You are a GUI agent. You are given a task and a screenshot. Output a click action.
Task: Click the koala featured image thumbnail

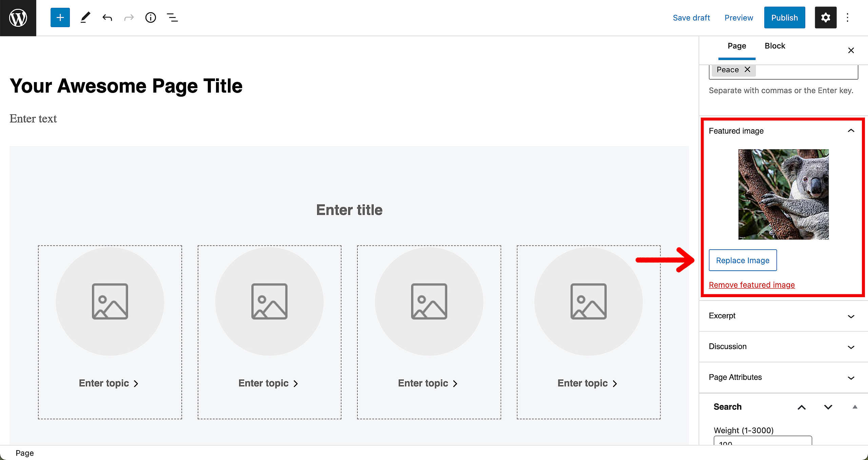[784, 194]
